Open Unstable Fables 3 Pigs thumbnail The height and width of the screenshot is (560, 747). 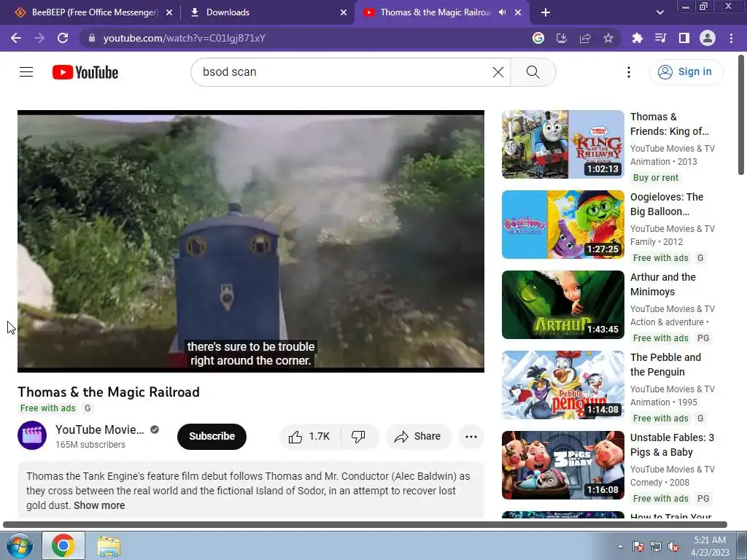(562, 464)
